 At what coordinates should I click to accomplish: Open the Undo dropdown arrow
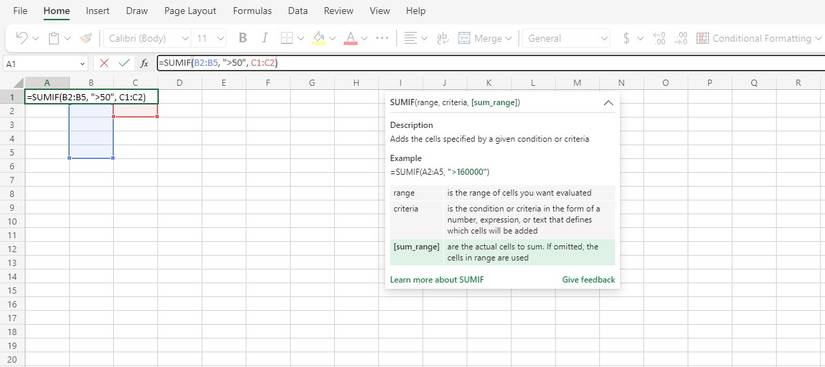point(36,38)
